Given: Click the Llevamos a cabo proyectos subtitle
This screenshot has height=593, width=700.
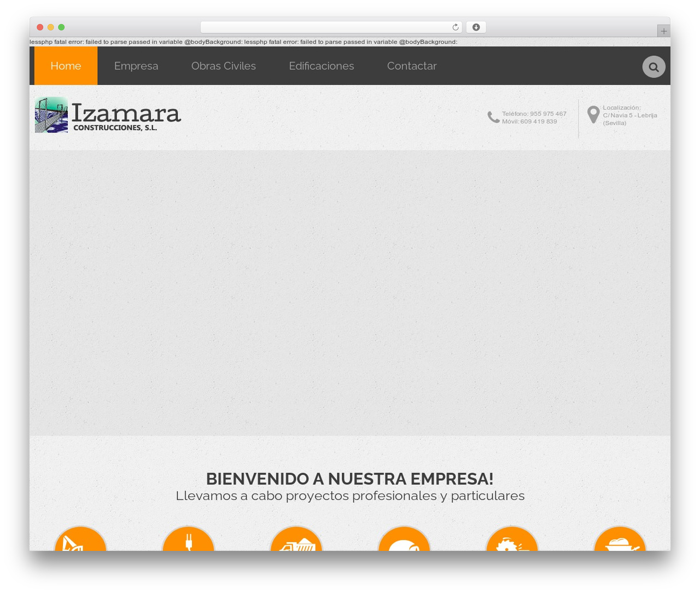Looking at the screenshot, I should coord(350,496).
